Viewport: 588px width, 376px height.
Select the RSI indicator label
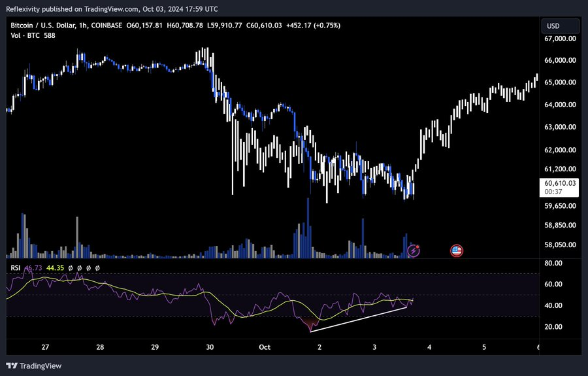click(x=15, y=267)
